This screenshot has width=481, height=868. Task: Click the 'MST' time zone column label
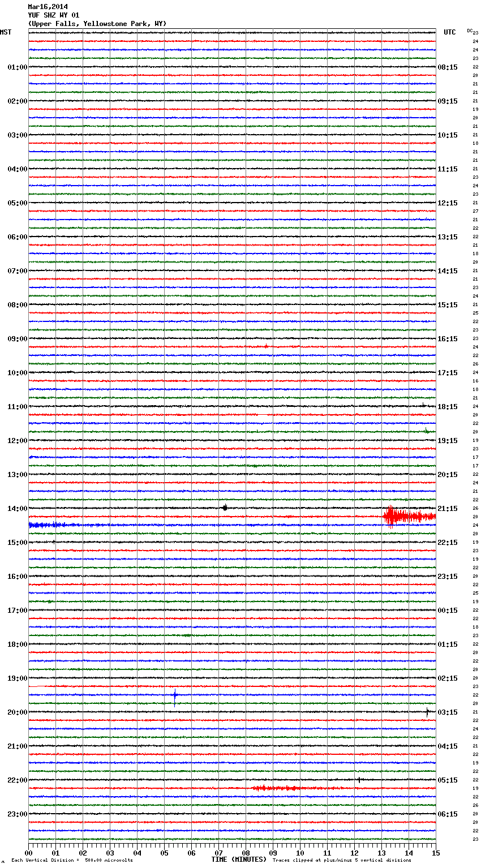6,32
